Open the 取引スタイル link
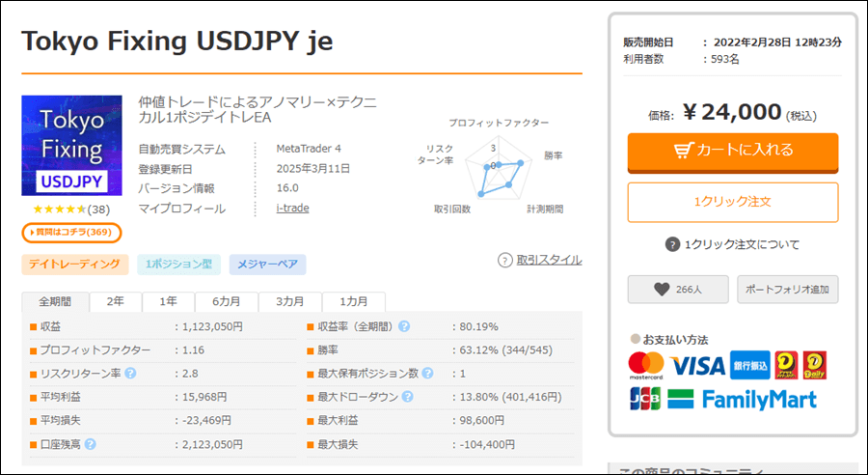Viewport: 868px width, 475px height. [549, 260]
